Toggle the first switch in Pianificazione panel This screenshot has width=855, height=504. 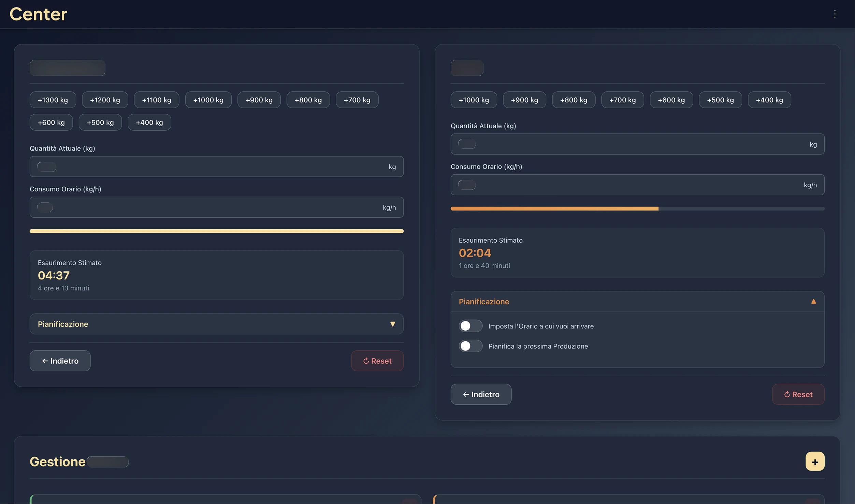[x=470, y=326]
